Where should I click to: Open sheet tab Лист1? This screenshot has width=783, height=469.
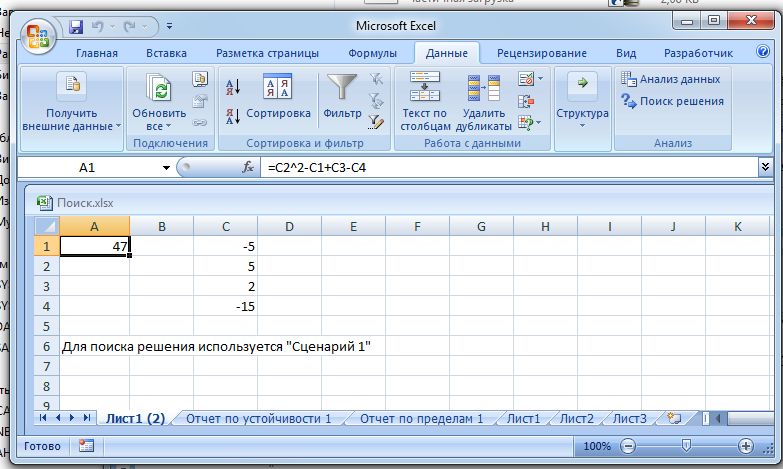pyautogui.click(x=523, y=419)
